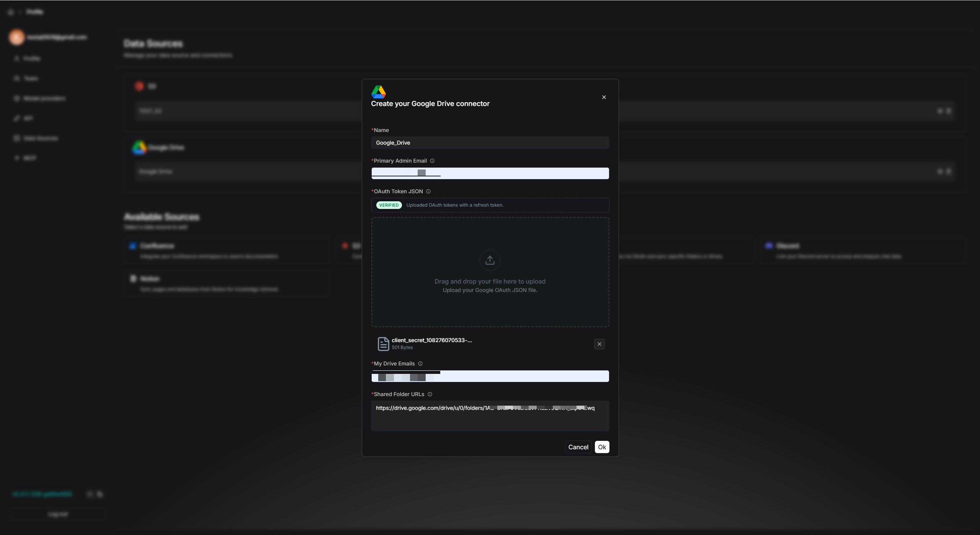Viewport: 980px width, 535px height.
Task: Click the "Create your Google Drive connector" title
Action: click(x=430, y=104)
